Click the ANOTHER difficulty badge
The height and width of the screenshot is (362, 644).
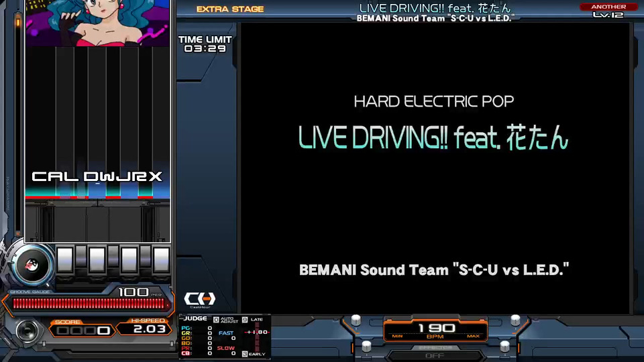click(608, 7)
